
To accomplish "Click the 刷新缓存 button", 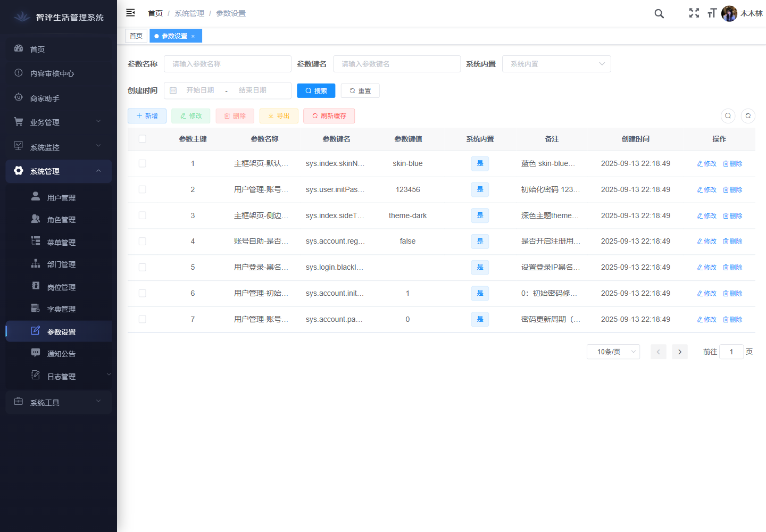I will (329, 116).
